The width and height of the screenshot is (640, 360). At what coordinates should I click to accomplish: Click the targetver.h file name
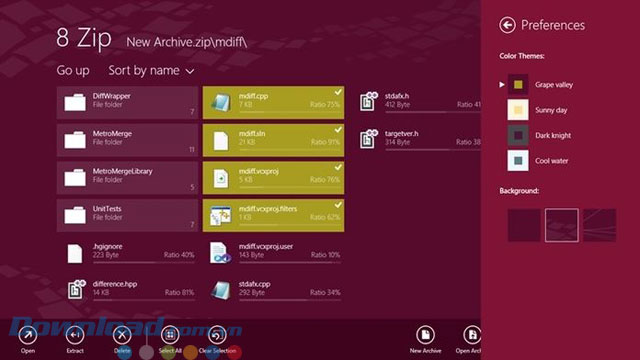[x=402, y=133]
